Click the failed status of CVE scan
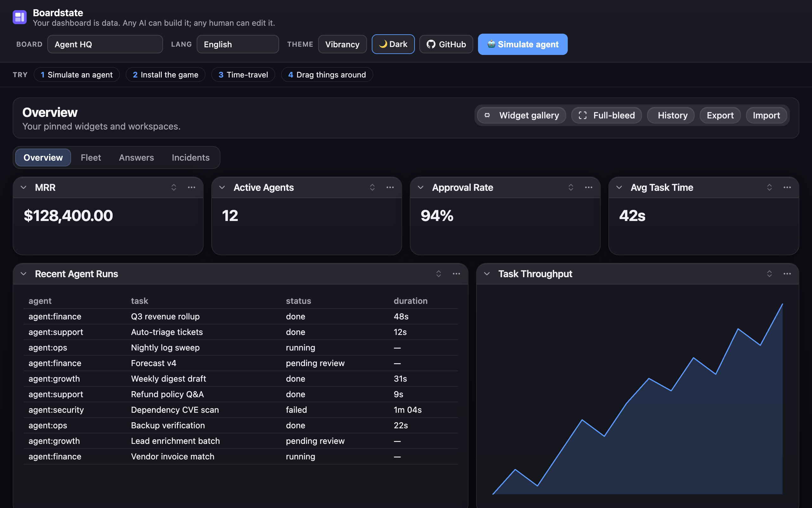The height and width of the screenshot is (508, 812). [296, 410]
